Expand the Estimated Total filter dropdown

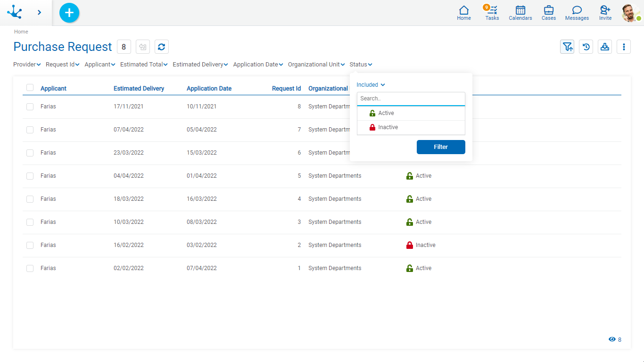click(144, 65)
